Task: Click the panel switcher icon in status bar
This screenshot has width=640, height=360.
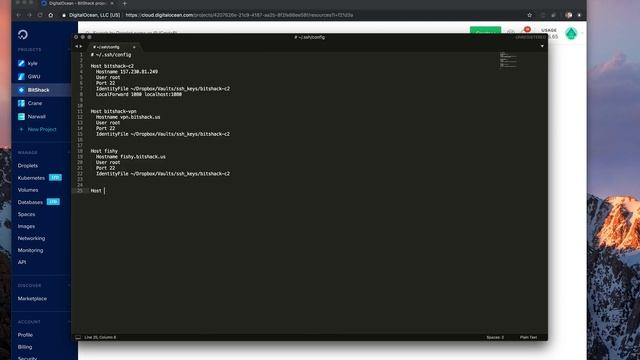Action: [x=78, y=338]
